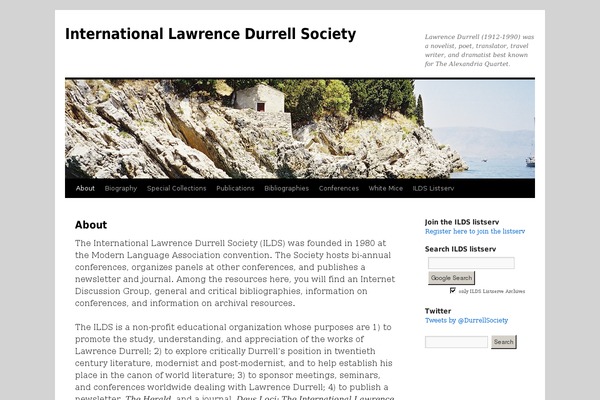Navigate to Bibliographies page
Image resolution: width=600 pixels, height=400 pixels.
coord(287,188)
